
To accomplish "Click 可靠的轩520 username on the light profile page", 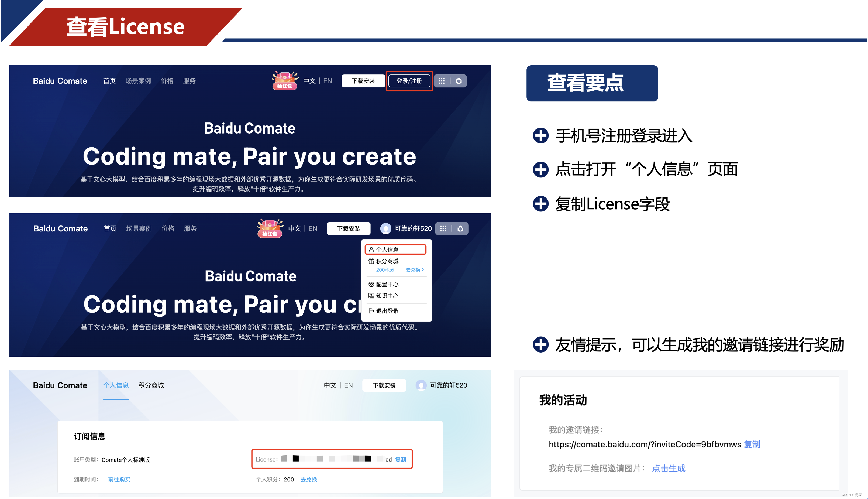I will click(x=449, y=385).
